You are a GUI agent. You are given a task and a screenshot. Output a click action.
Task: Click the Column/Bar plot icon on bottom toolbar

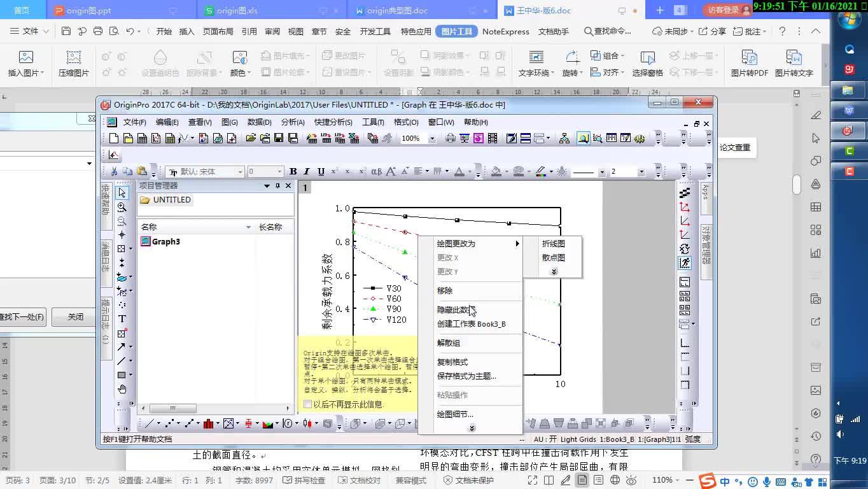(208, 423)
